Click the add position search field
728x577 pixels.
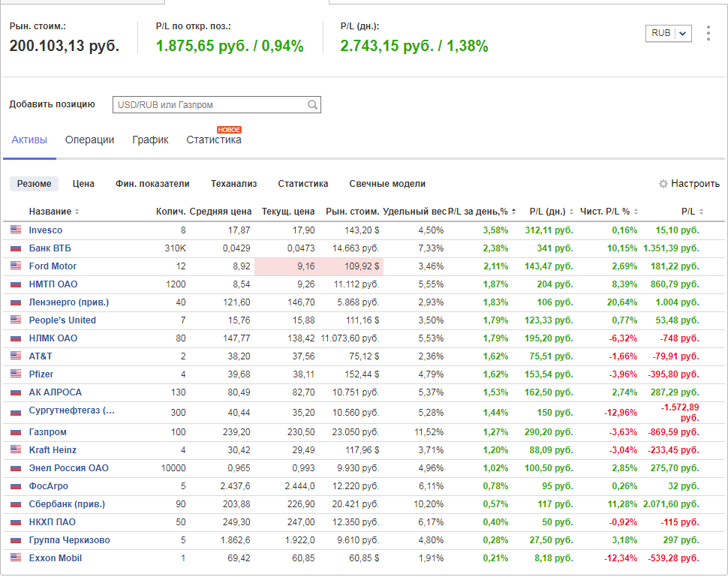(216, 105)
